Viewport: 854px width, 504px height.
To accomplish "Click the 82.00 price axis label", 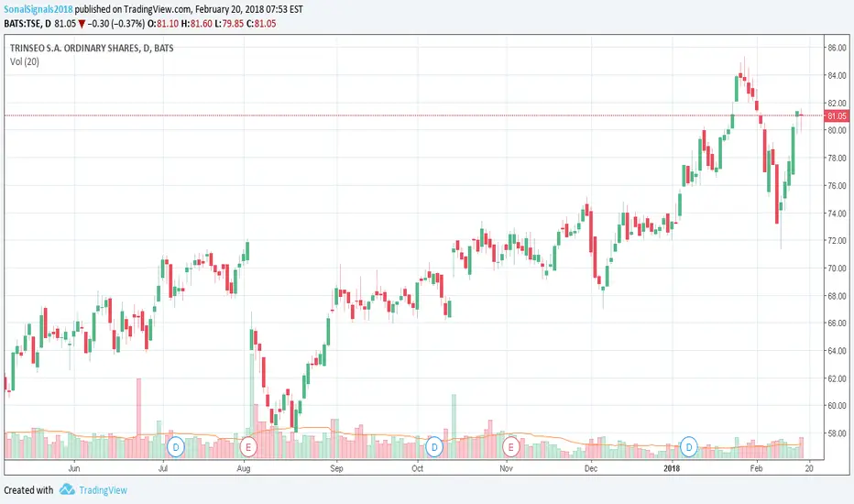I will [838, 103].
